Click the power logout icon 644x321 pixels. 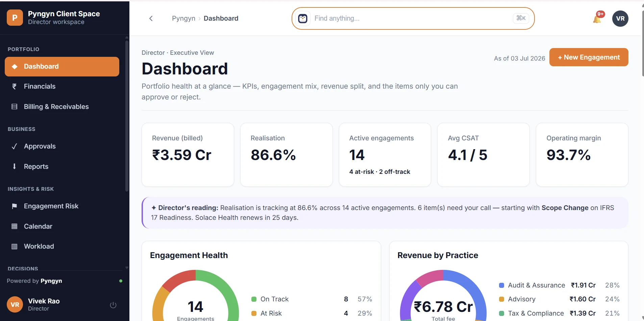coord(113,305)
